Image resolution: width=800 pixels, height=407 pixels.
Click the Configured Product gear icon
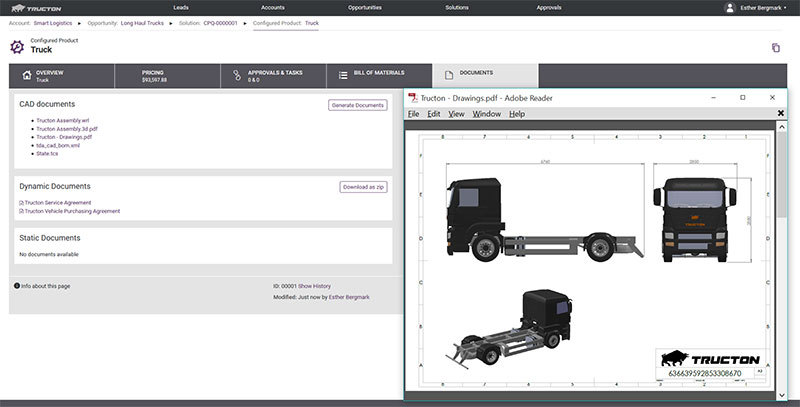pos(17,46)
